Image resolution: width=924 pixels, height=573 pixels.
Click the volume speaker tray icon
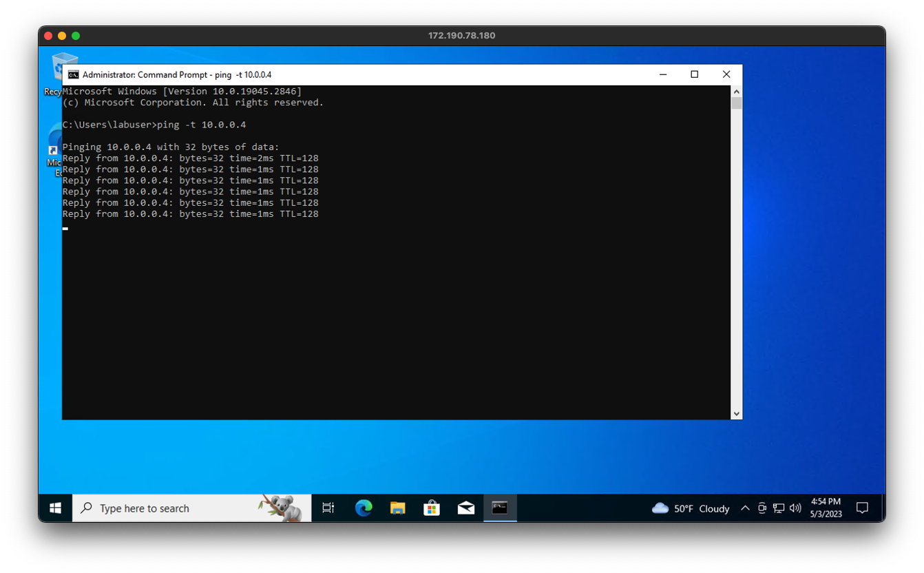click(x=795, y=508)
